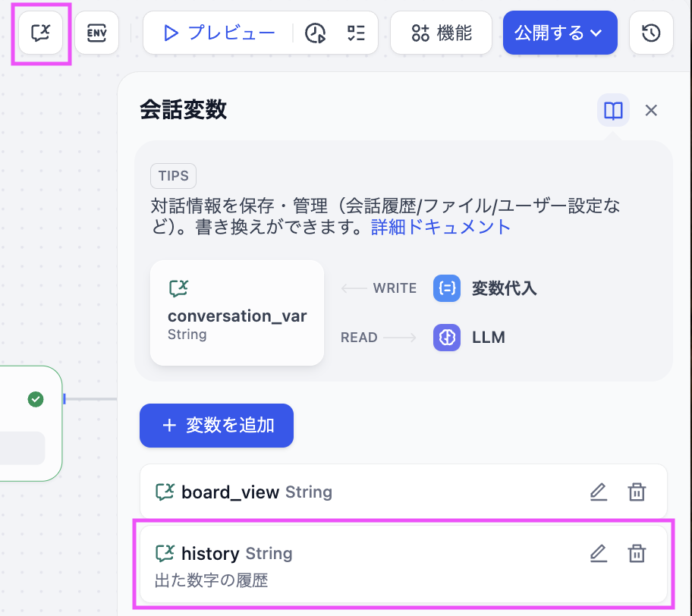Click the conversation_var example card
Viewport: 692px width, 616px height.
pos(237,313)
